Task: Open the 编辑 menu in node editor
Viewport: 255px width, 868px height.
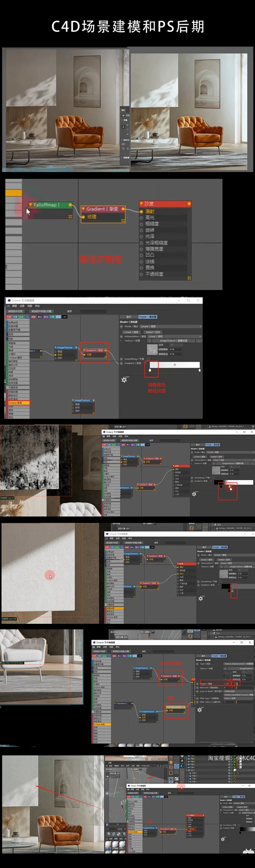Action: point(14,306)
